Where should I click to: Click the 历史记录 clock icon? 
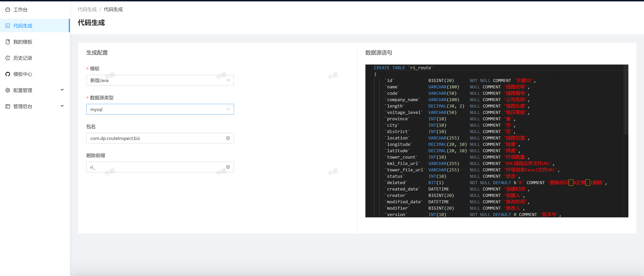pyautogui.click(x=8, y=58)
